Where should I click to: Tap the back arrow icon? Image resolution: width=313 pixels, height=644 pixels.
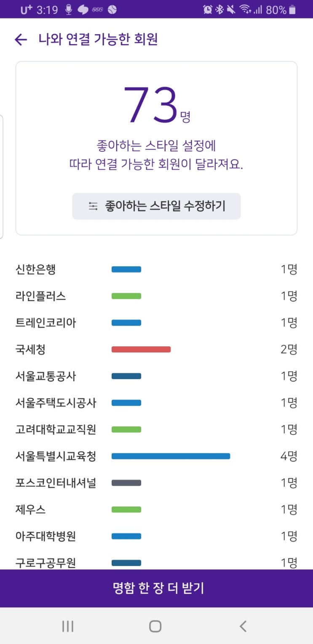click(21, 40)
